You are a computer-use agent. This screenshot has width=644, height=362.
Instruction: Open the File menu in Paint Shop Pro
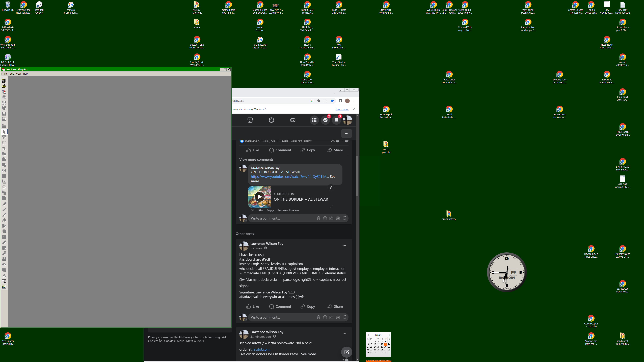click(6, 74)
